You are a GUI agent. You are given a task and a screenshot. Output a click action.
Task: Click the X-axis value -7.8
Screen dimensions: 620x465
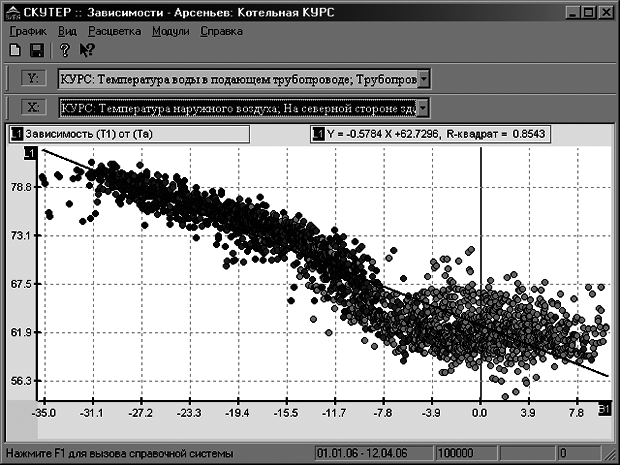383,413
